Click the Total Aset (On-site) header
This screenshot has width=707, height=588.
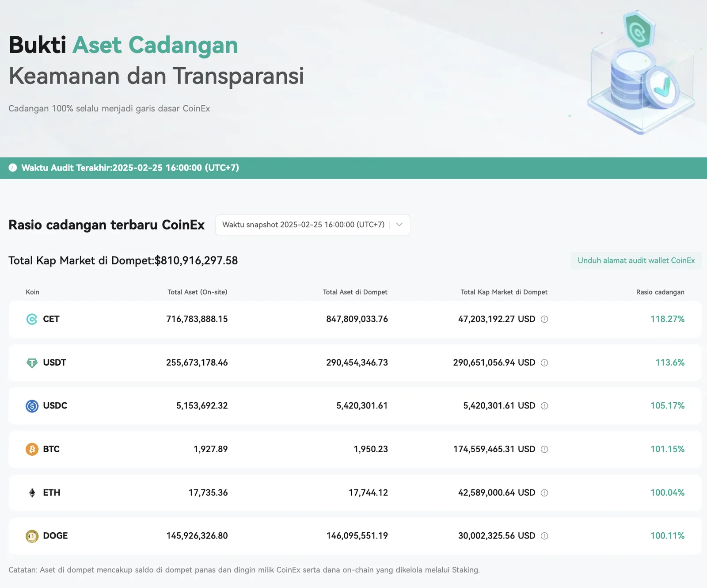(198, 292)
